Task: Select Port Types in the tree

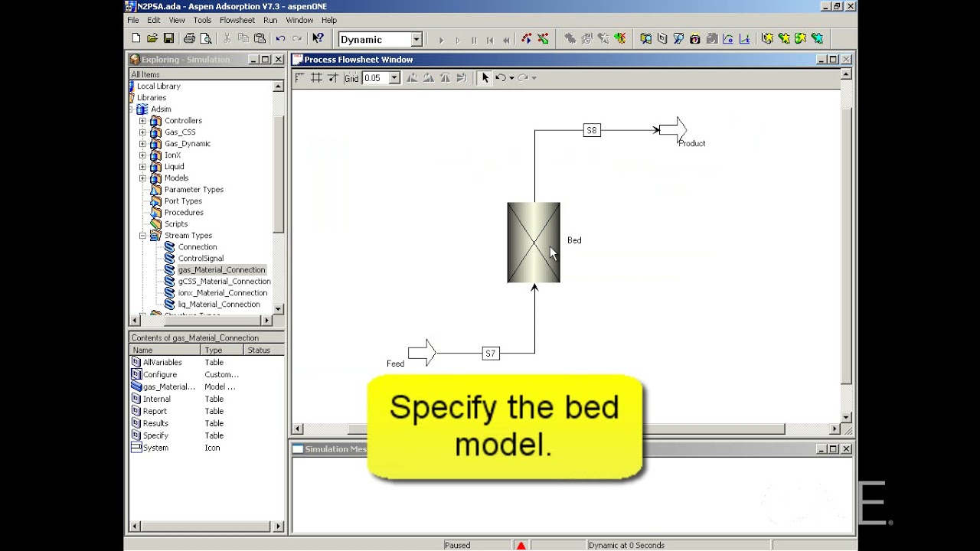Action: coord(183,201)
